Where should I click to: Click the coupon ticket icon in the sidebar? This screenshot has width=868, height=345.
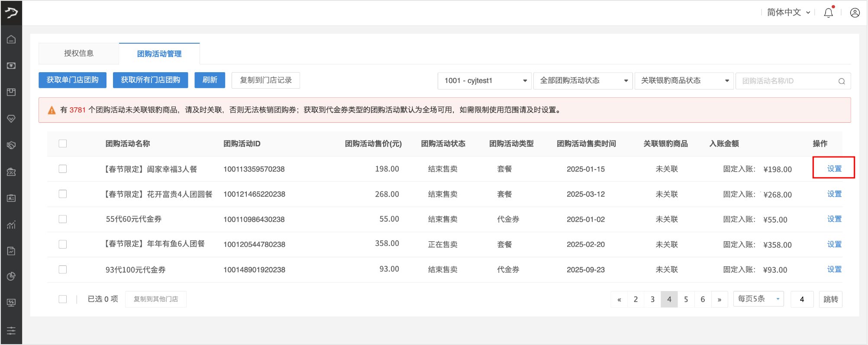click(x=11, y=172)
